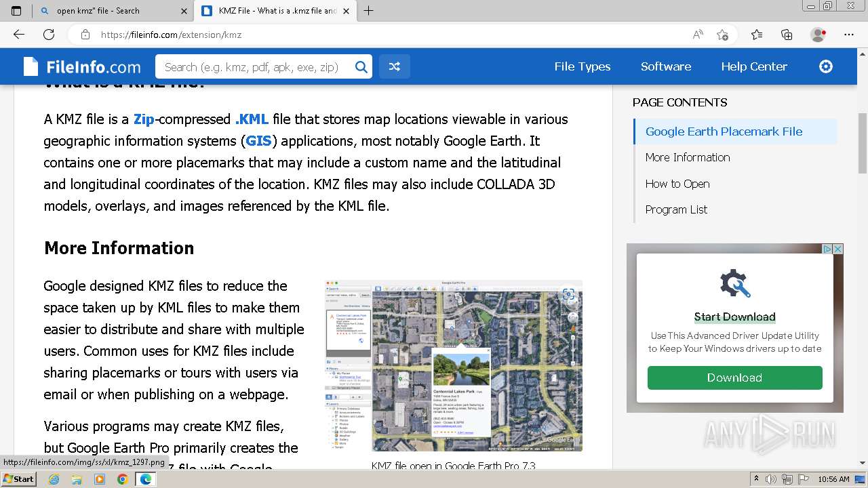The image size is (868, 488).
Task: Open the Google Earth Pro screenshot thumbnail
Action: click(x=454, y=366)
